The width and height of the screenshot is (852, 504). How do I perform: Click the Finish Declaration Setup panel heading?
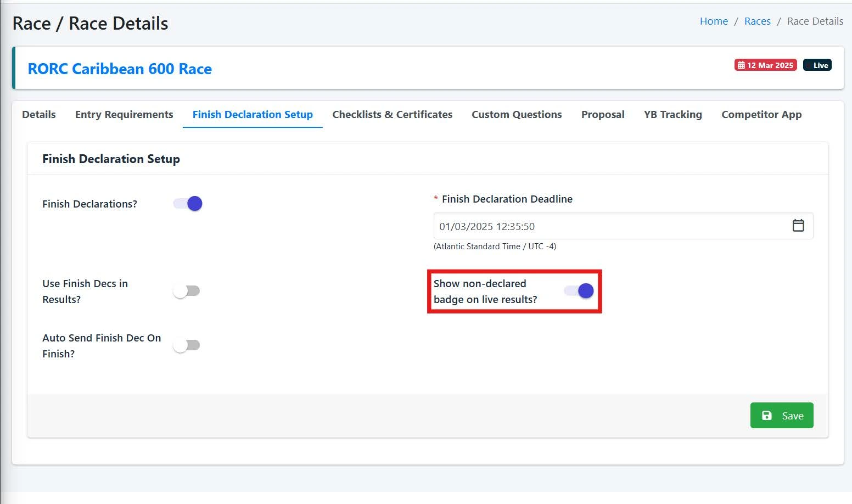(111, 159)
